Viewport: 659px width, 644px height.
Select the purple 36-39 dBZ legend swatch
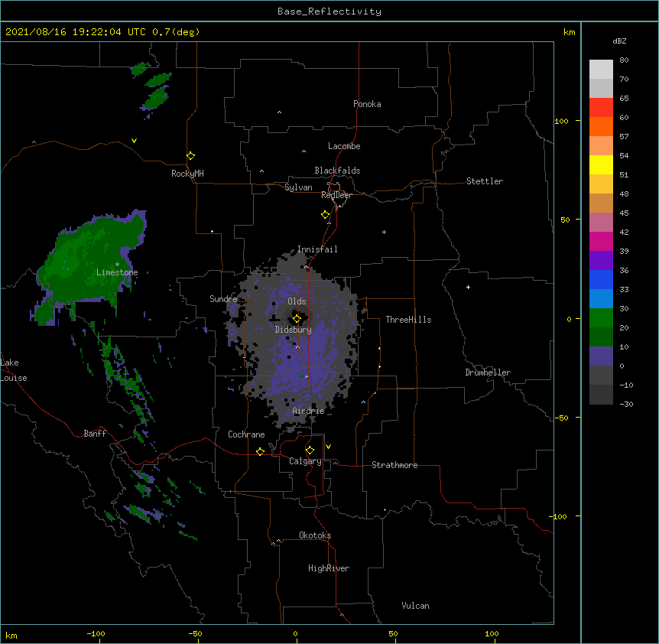click(601, 260)
